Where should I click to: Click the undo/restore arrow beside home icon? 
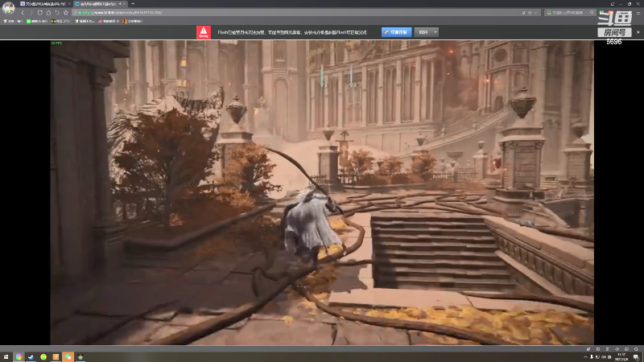pyautogui.click(x=57, y=13)
